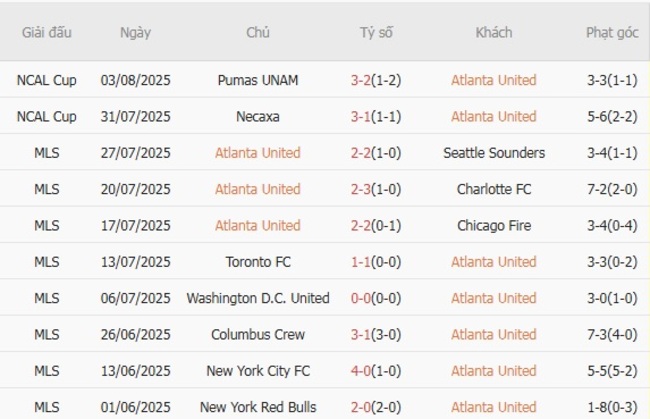This screenshot has height=419, width=650.
Task: Open the New York Red Bulls link
Action: pos(257,407)
